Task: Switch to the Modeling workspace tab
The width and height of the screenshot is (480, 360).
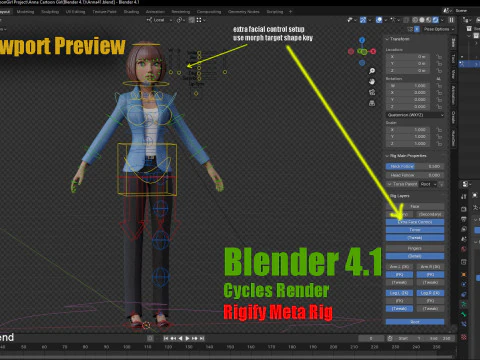Action: point(25,12)
